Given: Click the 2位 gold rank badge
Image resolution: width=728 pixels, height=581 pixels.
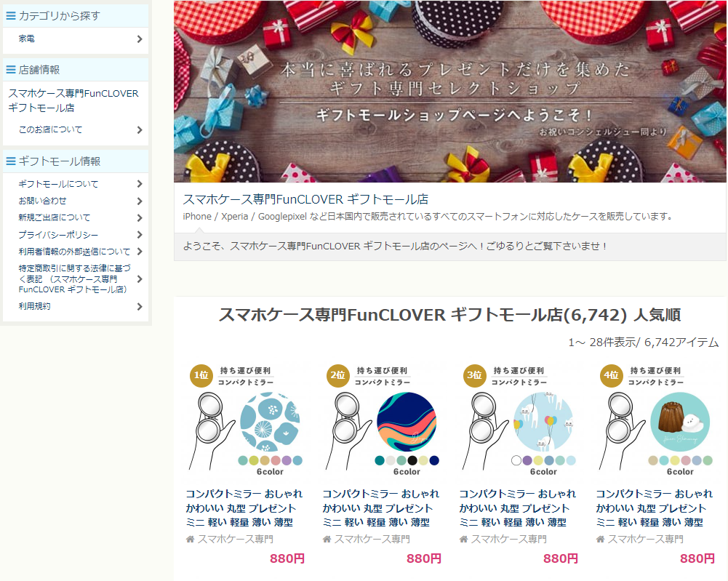Looking at the screenshot, I should [338, 375].
